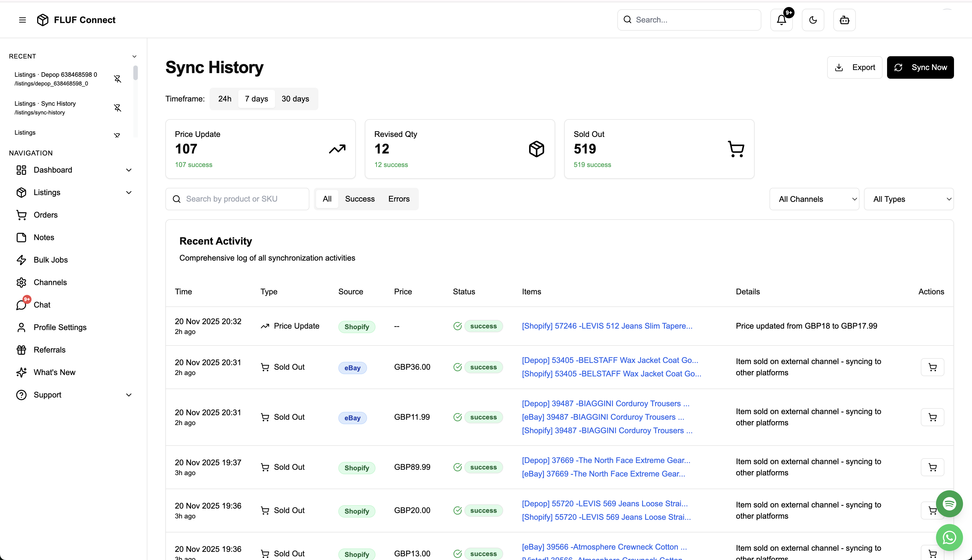This screenshot has height=560, width=972.
Task: Open the notifications bell
Action: (781, 20)
